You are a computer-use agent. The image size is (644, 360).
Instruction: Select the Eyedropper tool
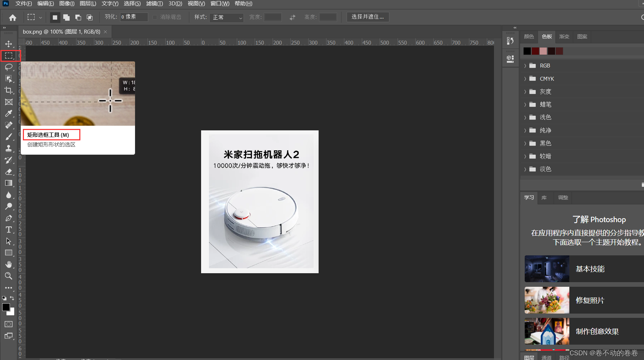coord(9,114)
